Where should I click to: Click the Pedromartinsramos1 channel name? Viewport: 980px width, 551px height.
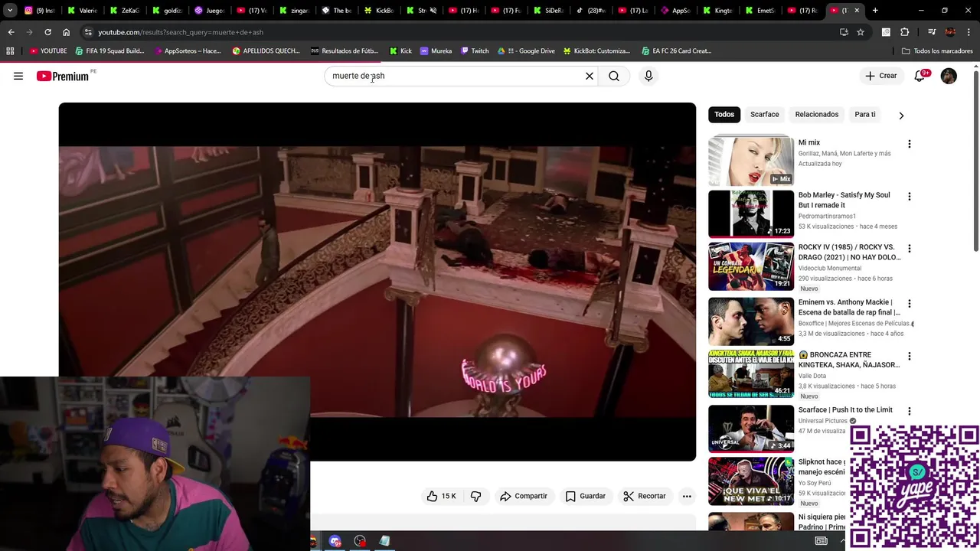(x=827, y=217)
